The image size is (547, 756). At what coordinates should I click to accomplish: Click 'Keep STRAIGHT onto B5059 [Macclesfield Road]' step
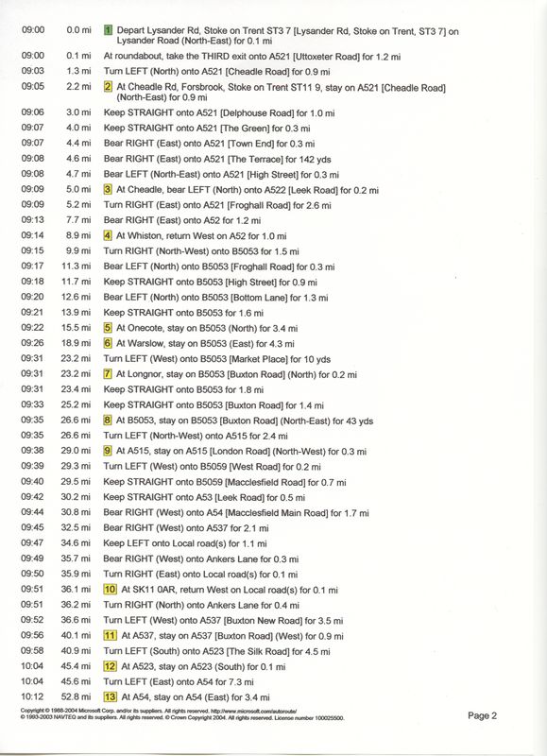point(225,482)
